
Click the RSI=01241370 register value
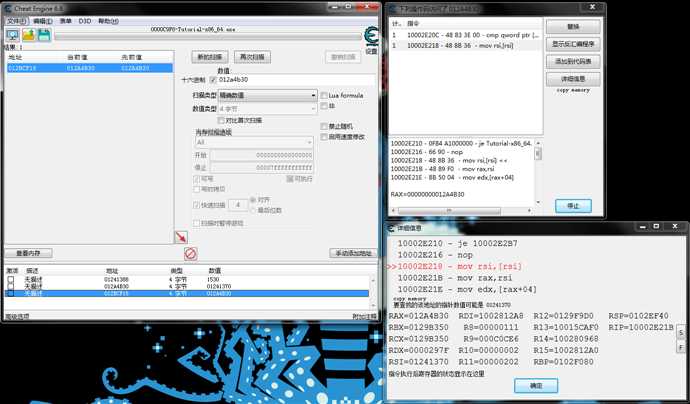418,362
